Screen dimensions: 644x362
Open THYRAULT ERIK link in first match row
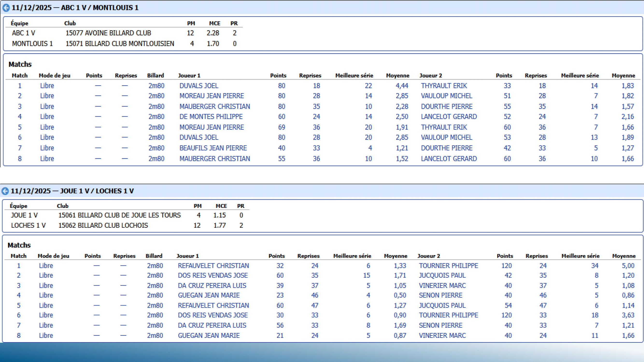tap(444, 86)
